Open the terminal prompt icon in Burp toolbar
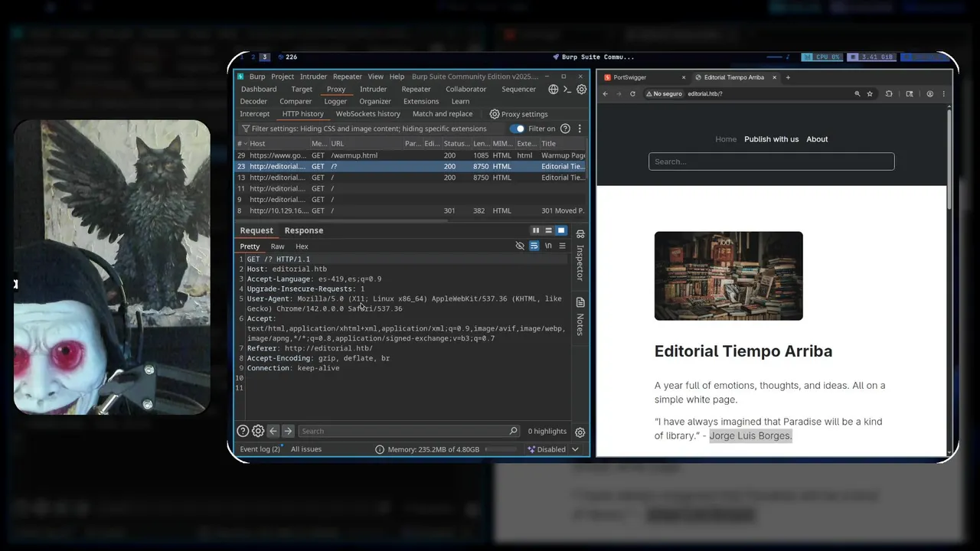Screen dimensions: 980x551 coord(567,90)
